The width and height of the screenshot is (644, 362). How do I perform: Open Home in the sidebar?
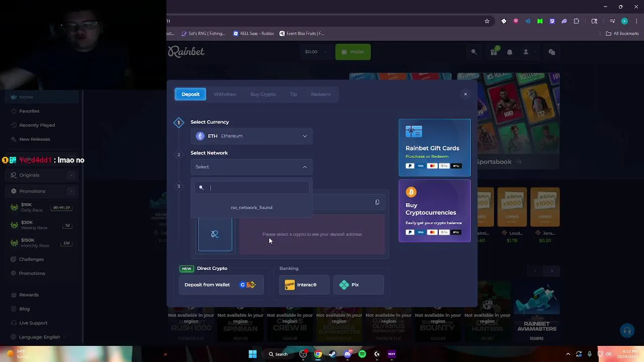coord(42,97)
